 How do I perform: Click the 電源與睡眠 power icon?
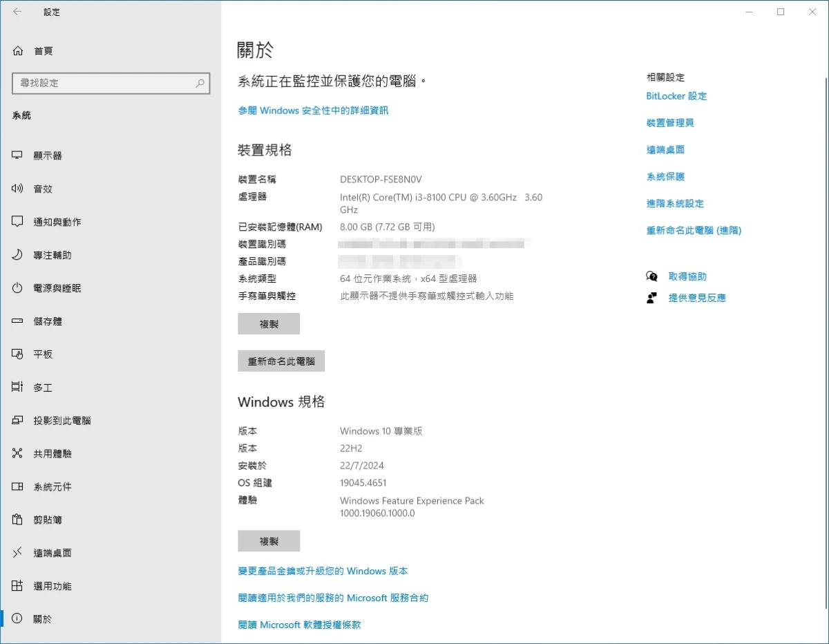click(x=18, y=288)
